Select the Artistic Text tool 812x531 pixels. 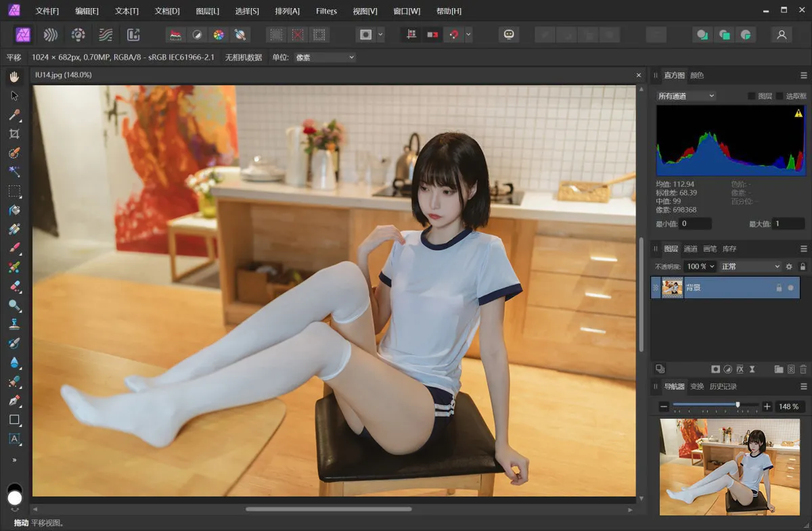coord(14,438)
